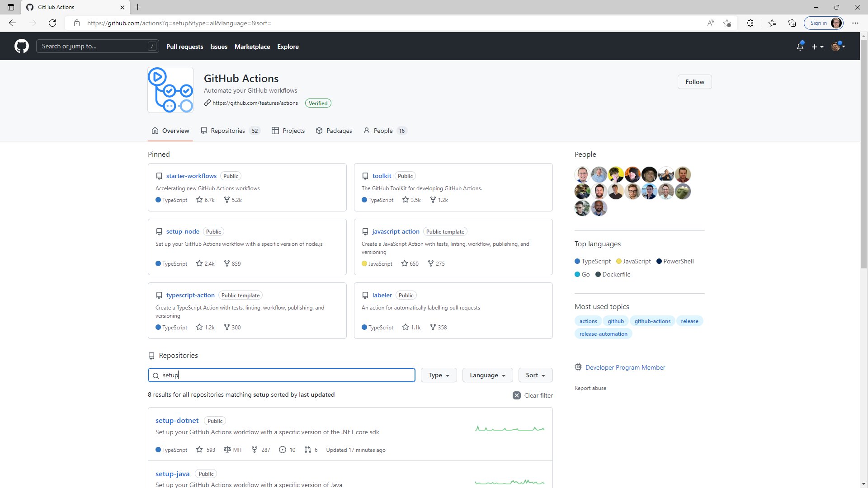The image size is (868, 488).
Task: Click fork count 1.2k on toolkit
Action: (439, 200)
